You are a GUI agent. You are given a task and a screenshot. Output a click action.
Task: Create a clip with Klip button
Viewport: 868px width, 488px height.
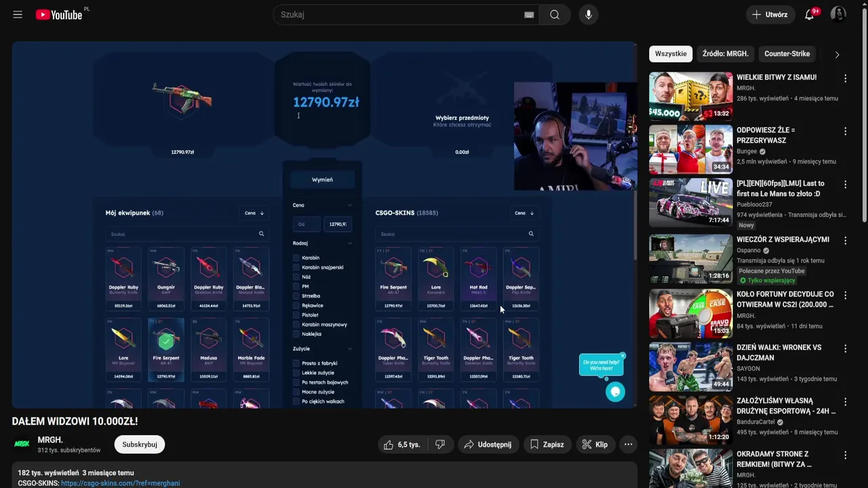click(x=595, y=445)
